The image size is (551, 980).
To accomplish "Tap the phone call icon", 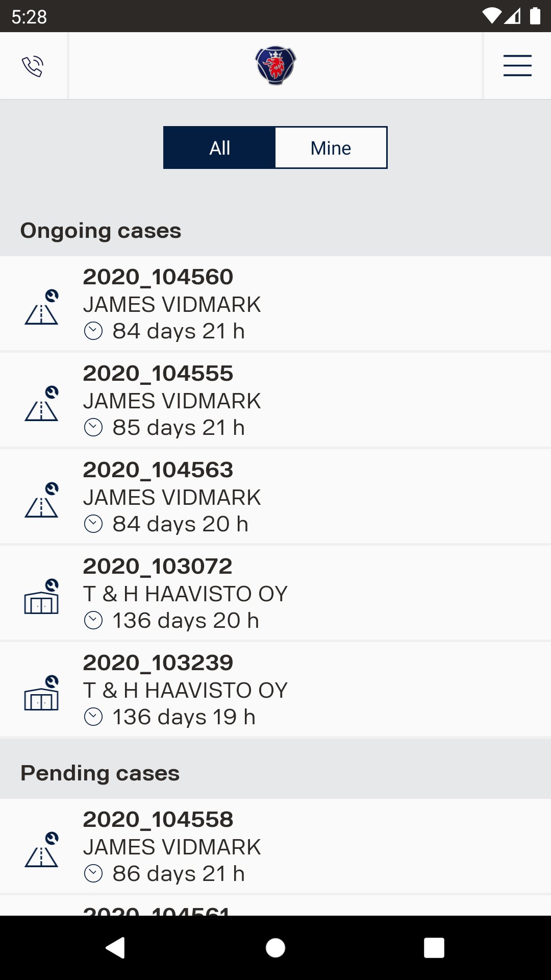I will (x=33, y=66).
